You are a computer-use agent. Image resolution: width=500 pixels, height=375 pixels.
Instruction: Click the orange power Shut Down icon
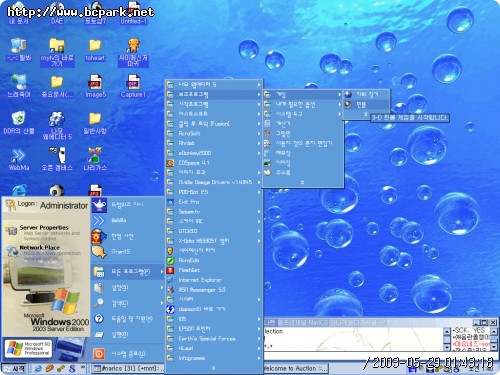(99, 354)
